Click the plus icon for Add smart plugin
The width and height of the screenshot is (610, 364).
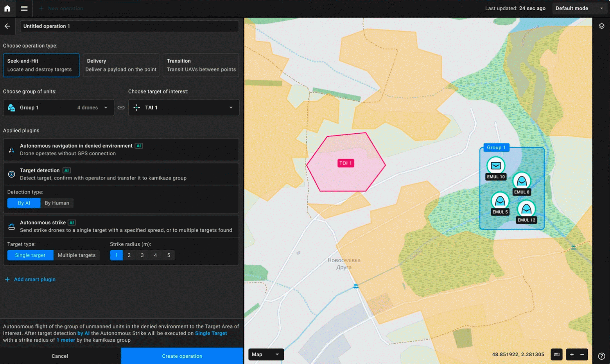pyautogui.click(x=7, y=279)
